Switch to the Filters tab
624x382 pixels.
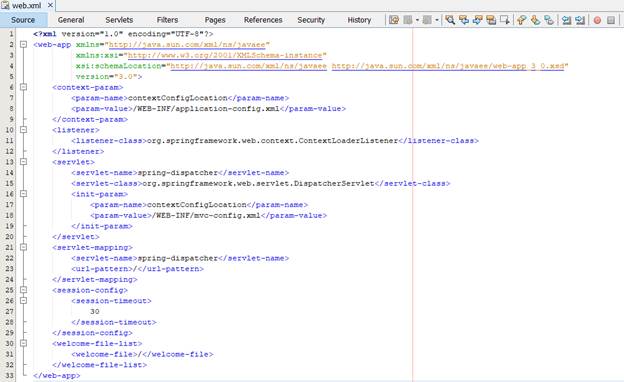coord(167,20)
